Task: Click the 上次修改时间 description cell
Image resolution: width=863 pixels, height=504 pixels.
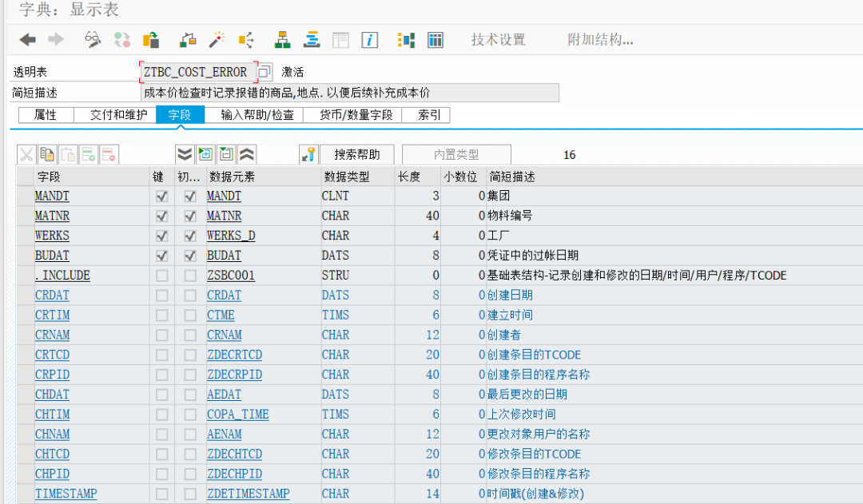Action: 521,415
